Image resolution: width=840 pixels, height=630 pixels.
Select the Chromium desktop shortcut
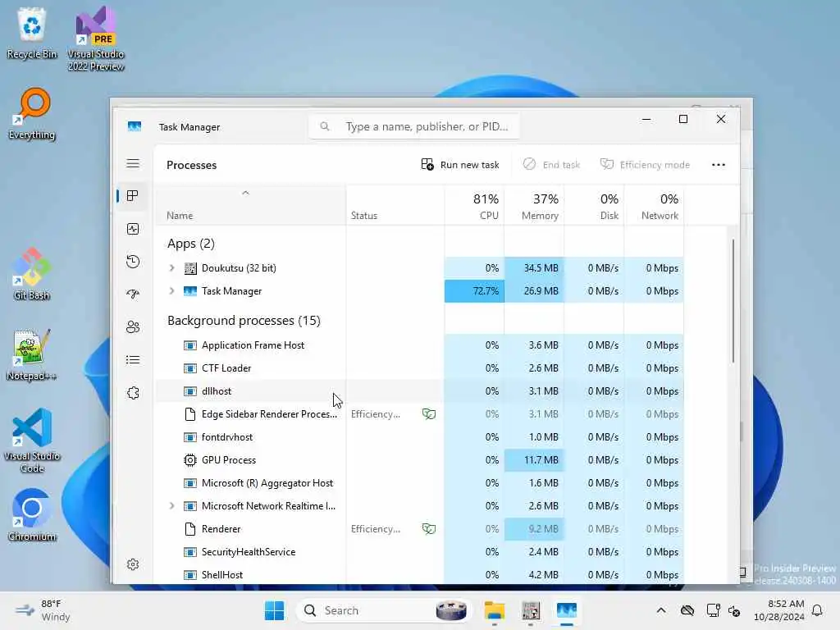click(x=32, y=515)
